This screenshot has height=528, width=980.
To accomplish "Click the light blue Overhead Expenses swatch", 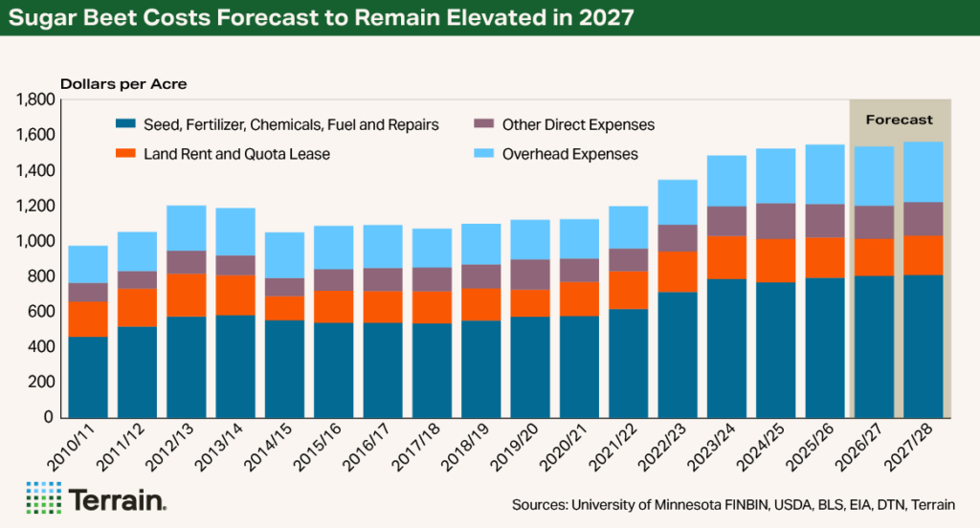I will [x=484, y=153].
